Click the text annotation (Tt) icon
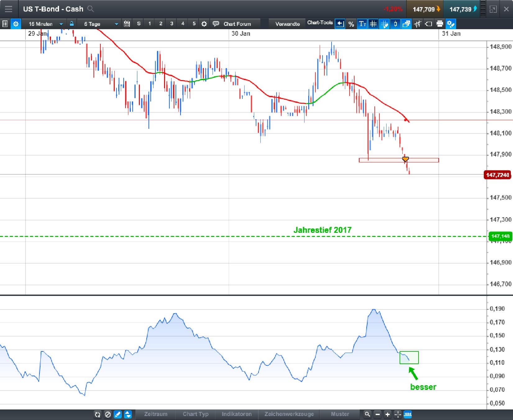This screenshot has width=513, height=420. coord(362,24)
